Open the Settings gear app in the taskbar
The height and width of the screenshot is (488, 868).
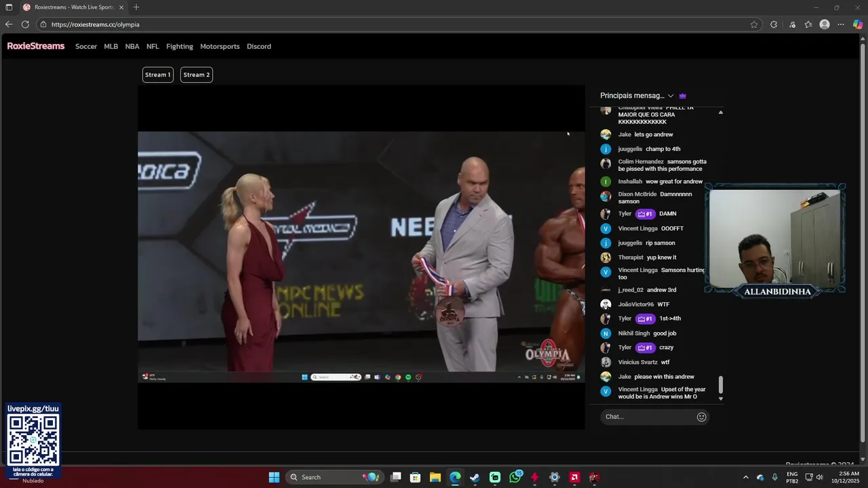(555, 477)
